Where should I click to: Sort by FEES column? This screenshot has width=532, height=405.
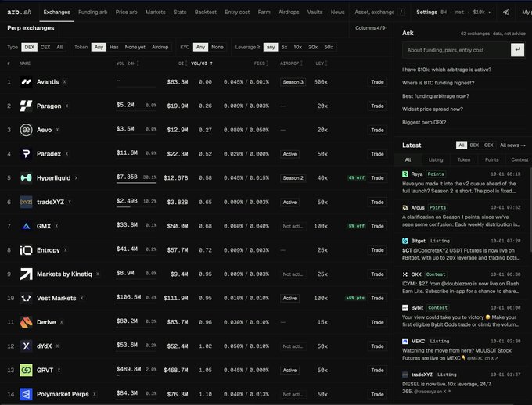(x=261, y=63)
